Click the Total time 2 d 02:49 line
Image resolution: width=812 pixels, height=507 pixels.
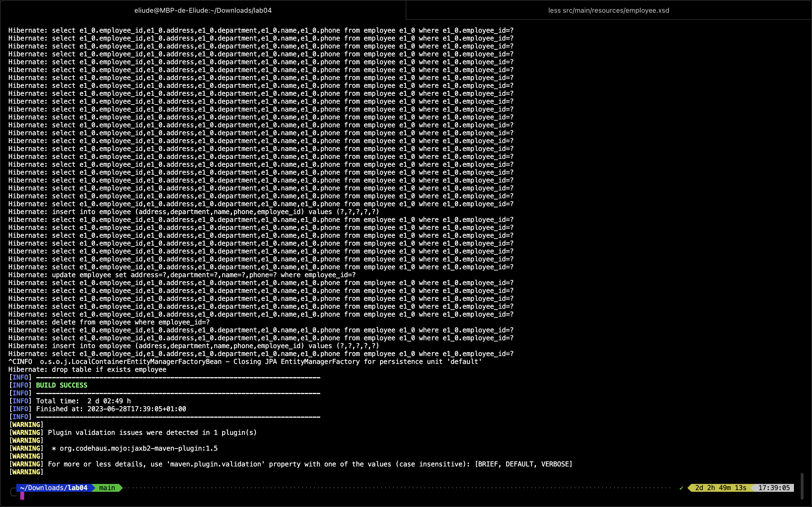point(83,401)
